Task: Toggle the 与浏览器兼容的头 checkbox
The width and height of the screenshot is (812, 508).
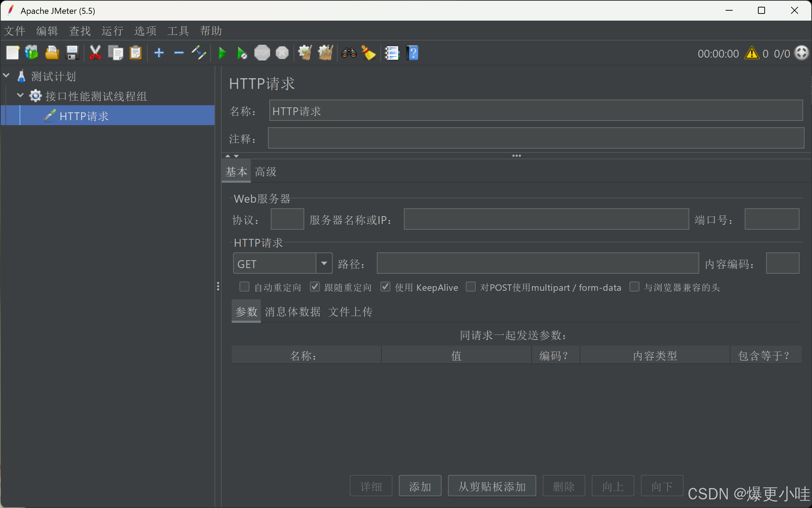Action: click(x=634, y=287)
